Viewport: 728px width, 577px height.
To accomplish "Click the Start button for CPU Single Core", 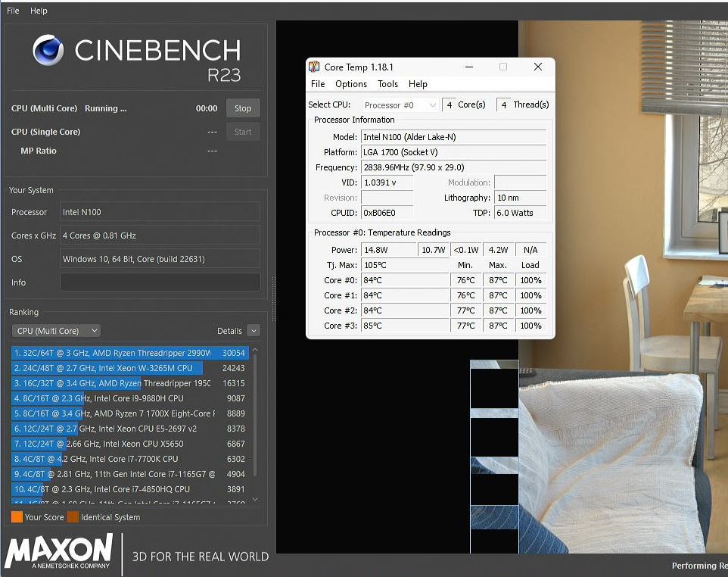I will coord(243,132).
